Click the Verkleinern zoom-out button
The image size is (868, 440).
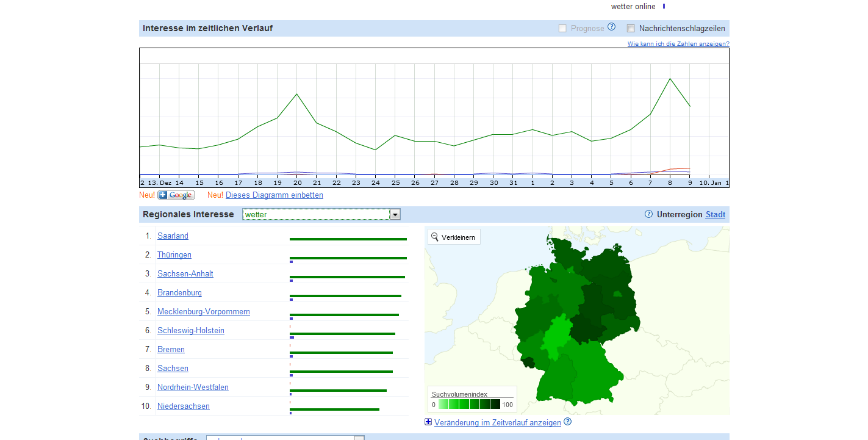(x=454, y=237)
